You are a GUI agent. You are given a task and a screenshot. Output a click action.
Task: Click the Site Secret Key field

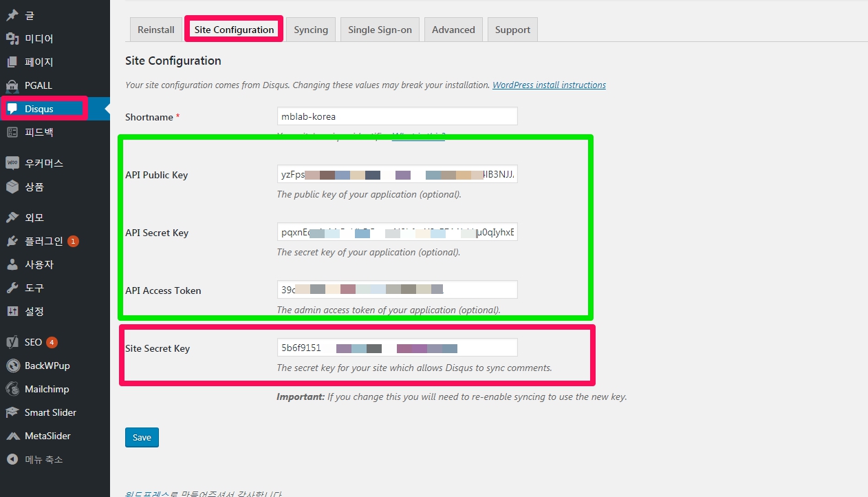[x=397, y=348]
